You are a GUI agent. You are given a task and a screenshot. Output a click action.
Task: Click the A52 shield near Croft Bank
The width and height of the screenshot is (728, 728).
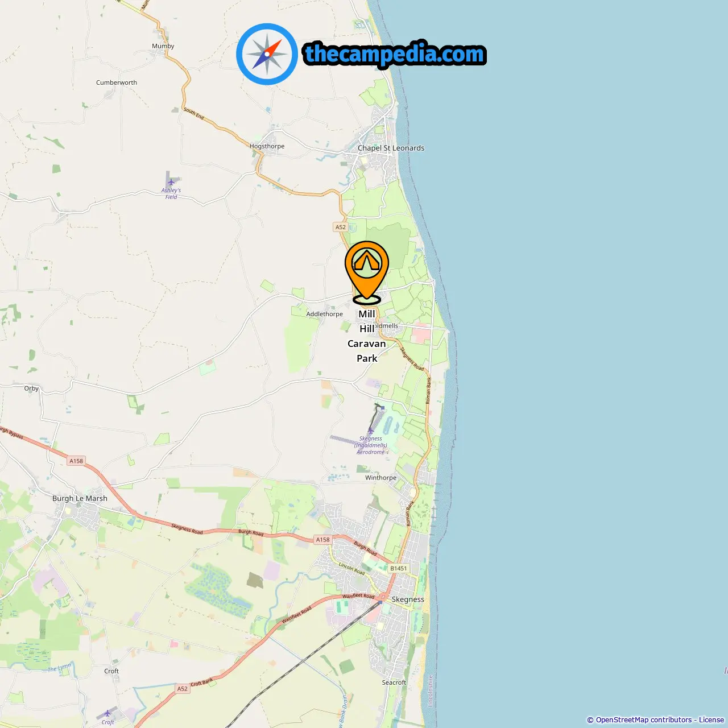[x=182, y=689]
